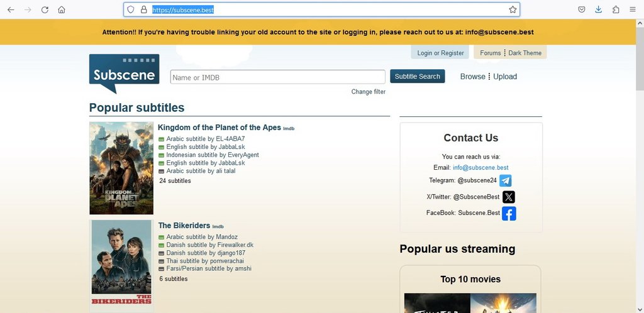Click the Subscene.Best Facebook name
The height and width of the screenshot is (313, 644).
(x=479, y=213)
